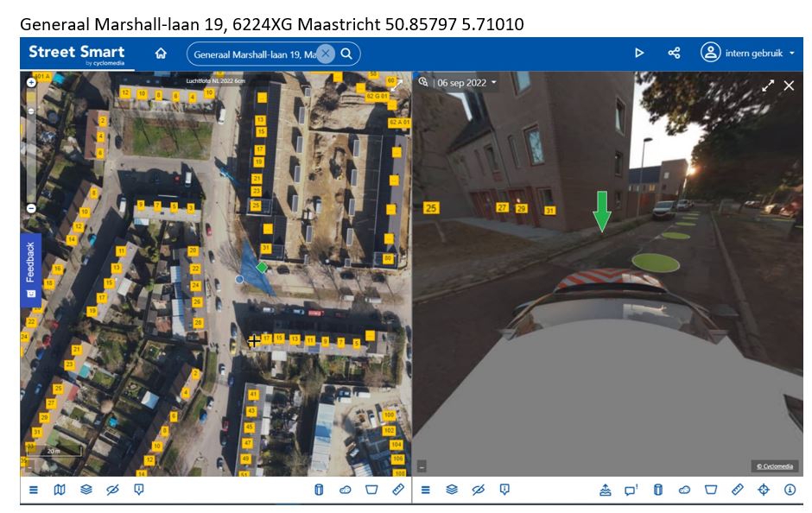Open the map panel hamburger menu

34,490
